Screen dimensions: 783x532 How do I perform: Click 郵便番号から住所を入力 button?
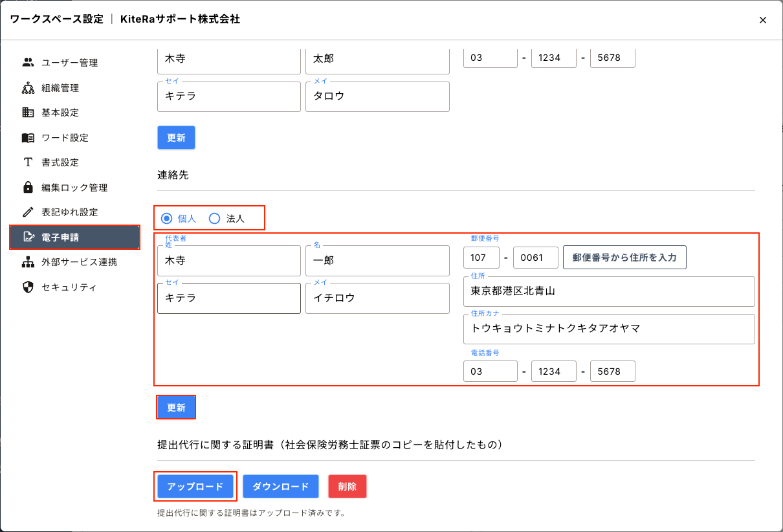pyautogui.click(x=624, y=258)
